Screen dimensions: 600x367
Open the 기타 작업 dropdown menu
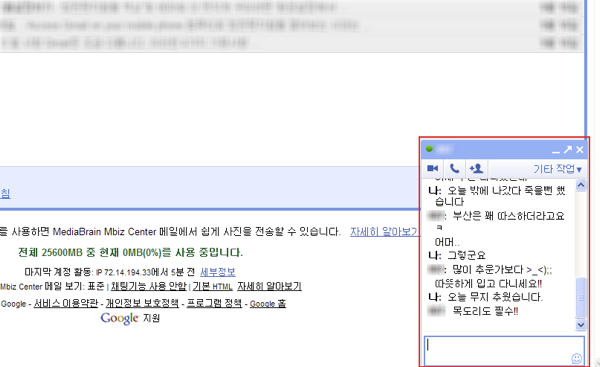tap(558, 169)
